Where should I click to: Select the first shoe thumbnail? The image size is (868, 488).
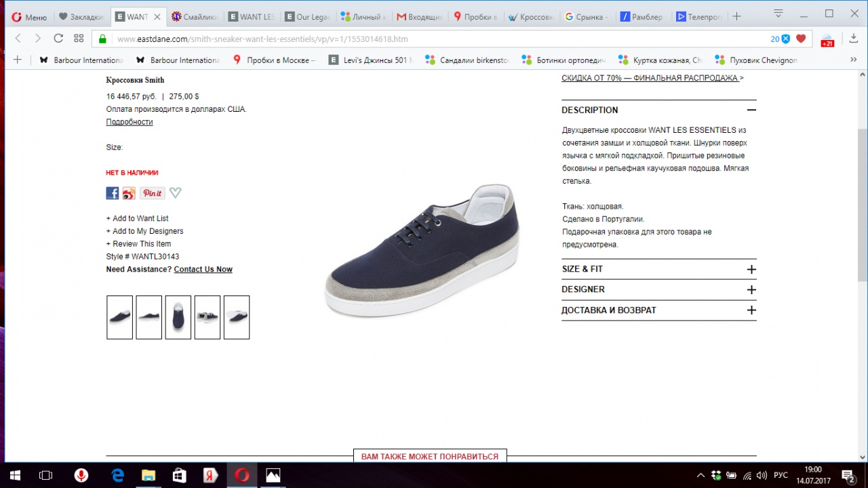[x=120, y=317]
